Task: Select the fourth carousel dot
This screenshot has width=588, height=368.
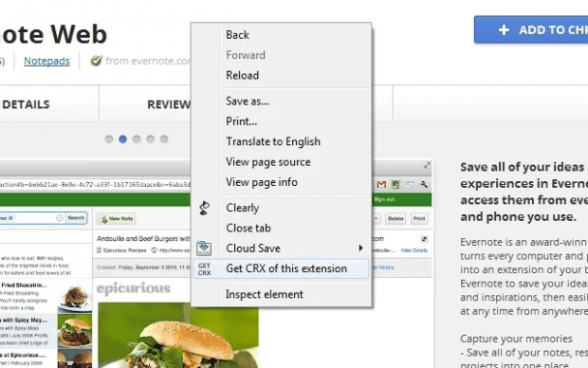Action: pos(151,139)
